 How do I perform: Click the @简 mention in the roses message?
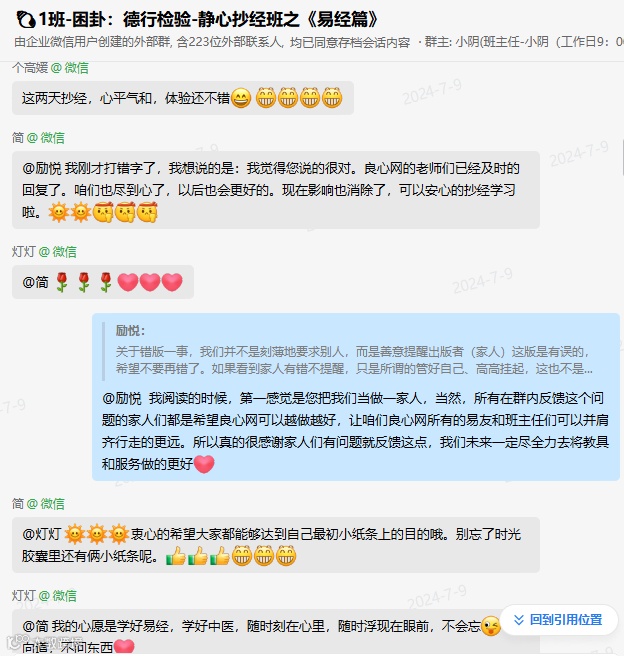[x=36, y=282]
